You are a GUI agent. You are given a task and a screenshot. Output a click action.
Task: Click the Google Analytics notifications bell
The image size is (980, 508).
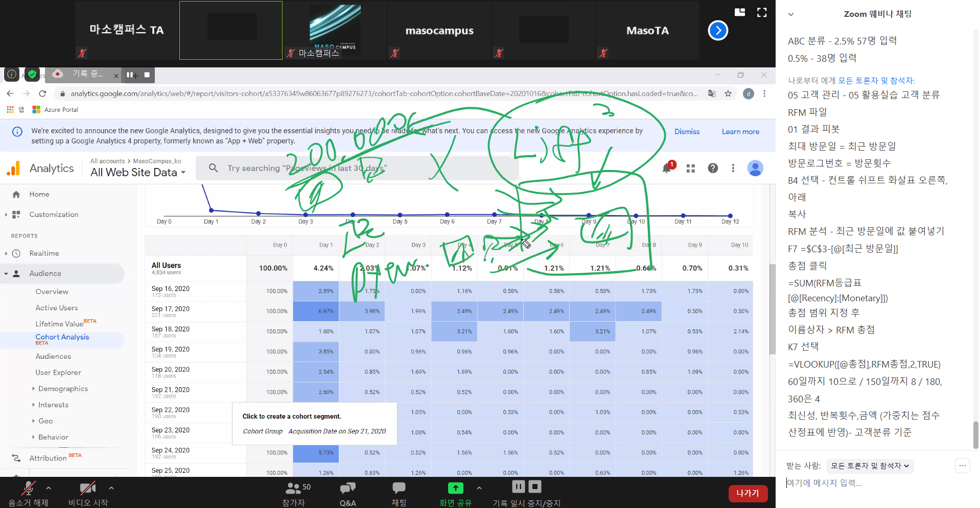667,168
